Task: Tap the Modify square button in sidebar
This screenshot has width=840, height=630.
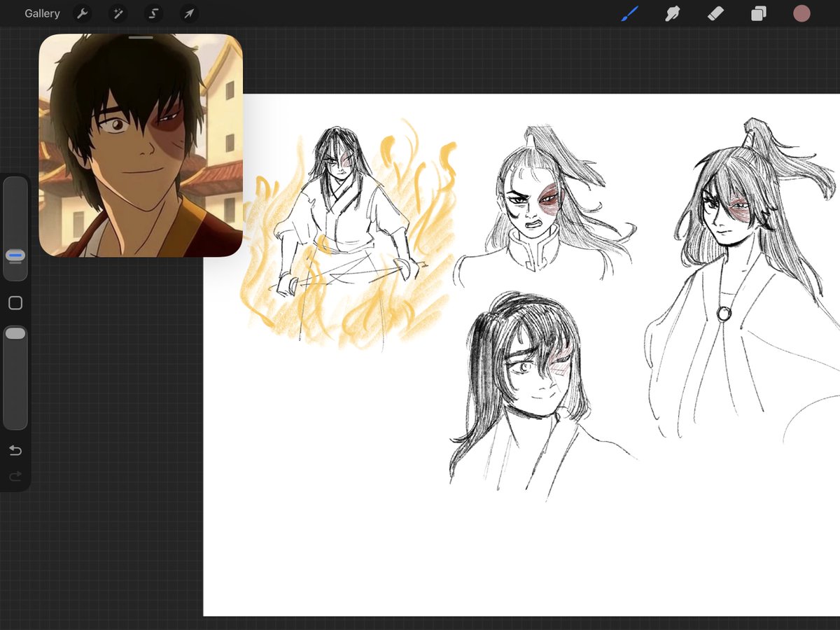Action: click(15, 303)
